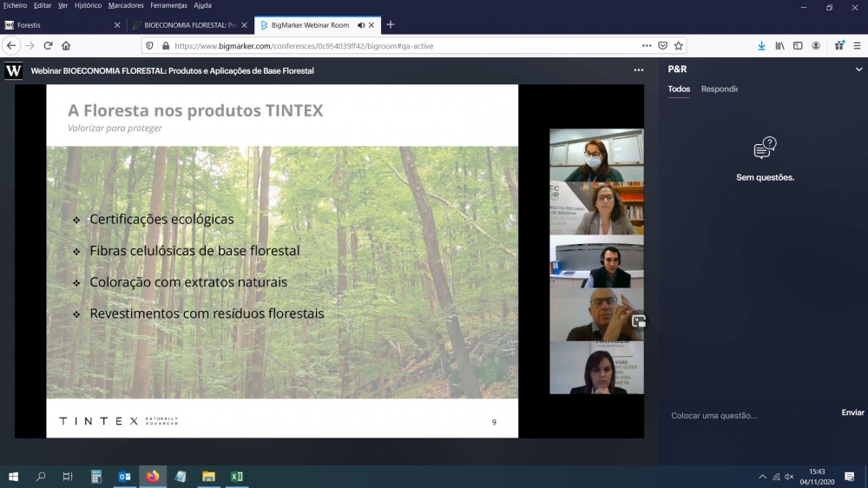Select the last video thumbnail of the dark-haired woman

(x=596, y=368)
